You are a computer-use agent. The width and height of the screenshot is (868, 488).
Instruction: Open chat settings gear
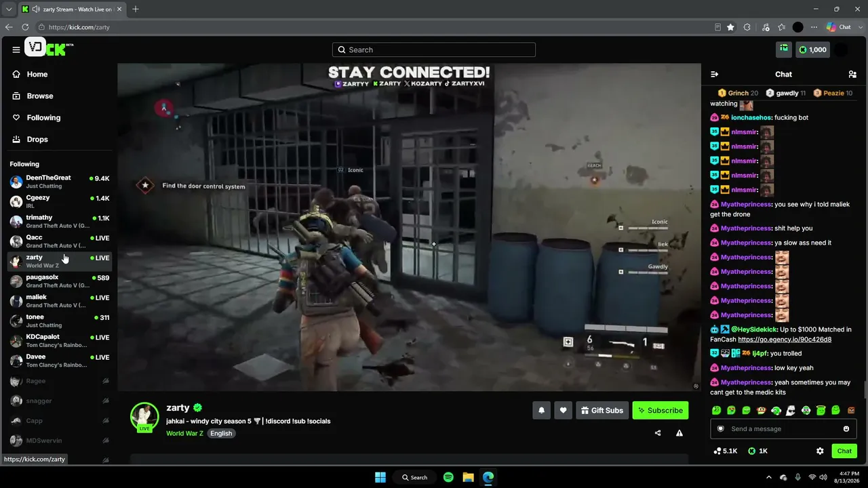[x=820, y=451]
